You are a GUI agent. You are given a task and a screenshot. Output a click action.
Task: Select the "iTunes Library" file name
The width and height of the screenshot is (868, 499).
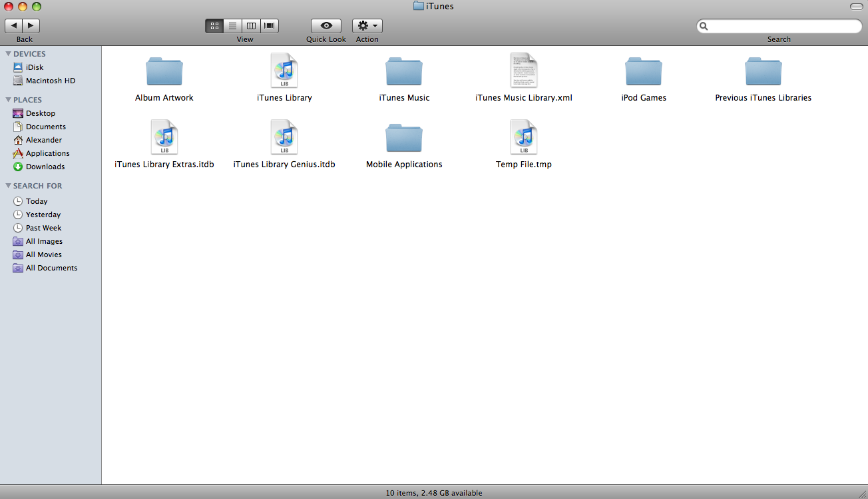[x=284, y=98]
